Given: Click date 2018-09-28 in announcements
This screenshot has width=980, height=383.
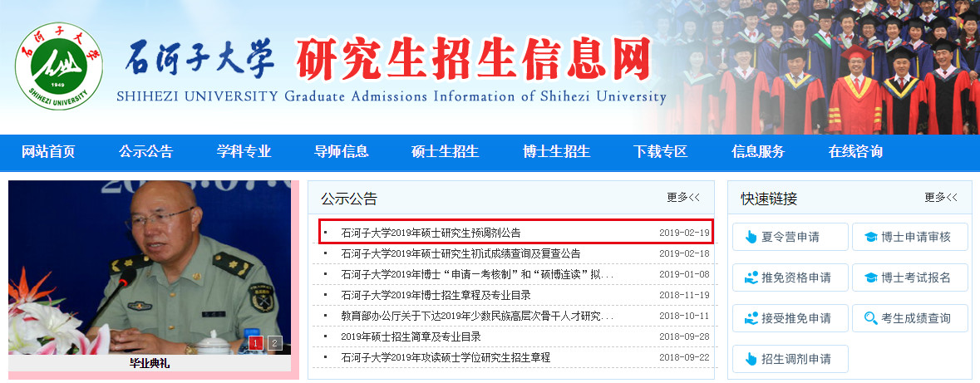Looking at the screenshot, I should pos(684,336).
